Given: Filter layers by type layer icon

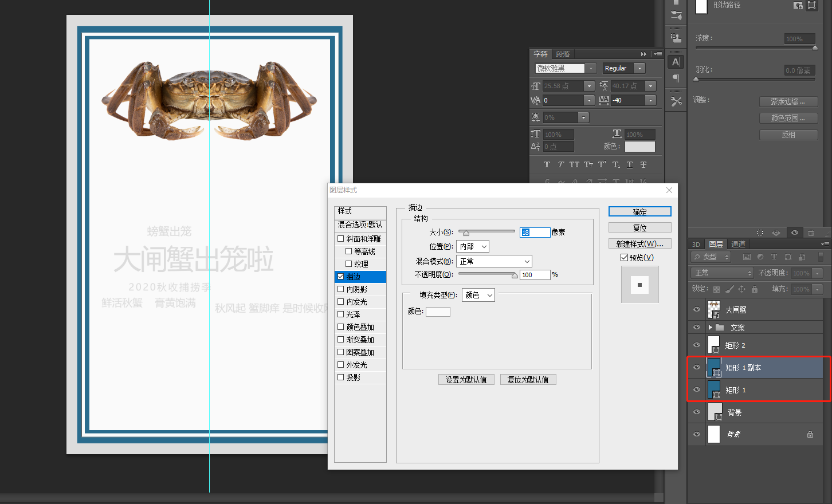Looking at the screenshot, I should 774,257.
